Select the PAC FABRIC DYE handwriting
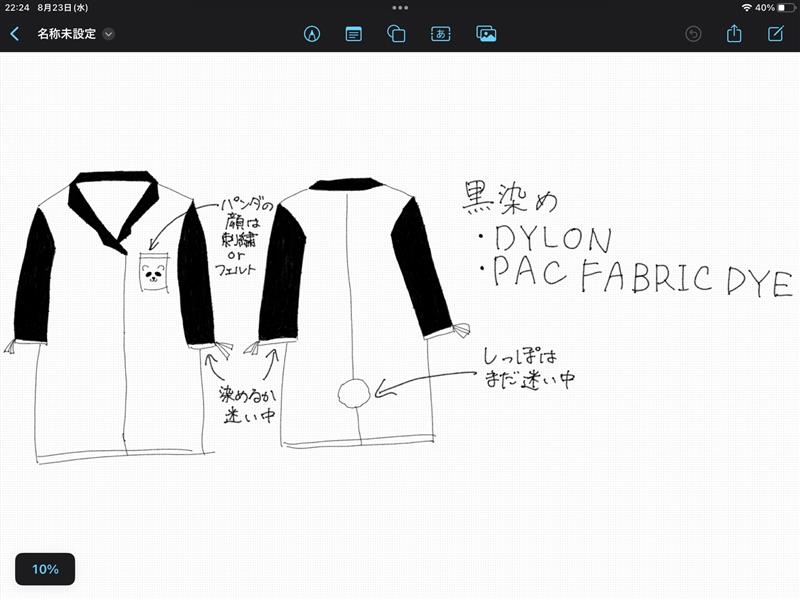The image size is (800, 600). pyautogui.click(x=640, y=277)
